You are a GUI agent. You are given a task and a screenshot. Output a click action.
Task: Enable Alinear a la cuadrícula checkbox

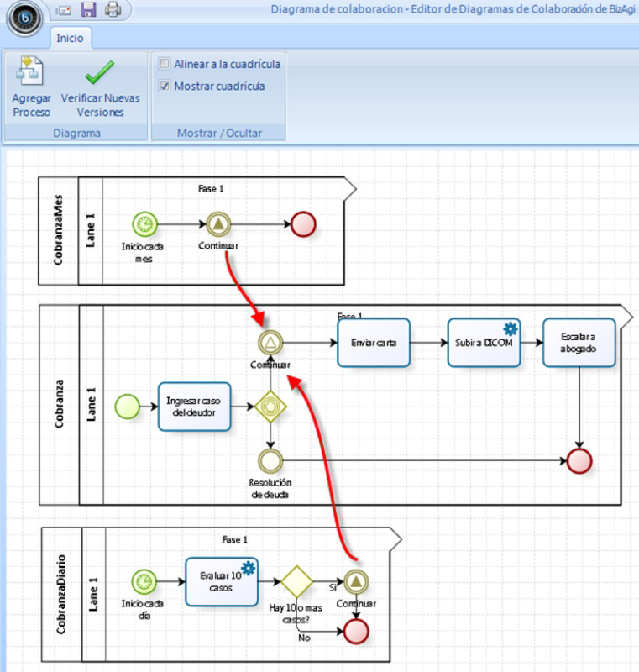(165, 64)
